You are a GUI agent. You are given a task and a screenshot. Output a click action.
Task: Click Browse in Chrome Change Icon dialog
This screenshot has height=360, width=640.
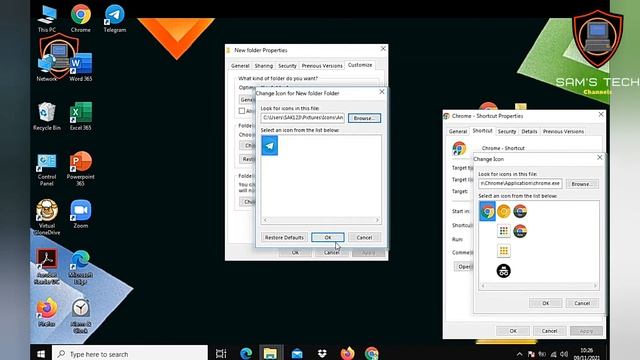pos(582,184)
